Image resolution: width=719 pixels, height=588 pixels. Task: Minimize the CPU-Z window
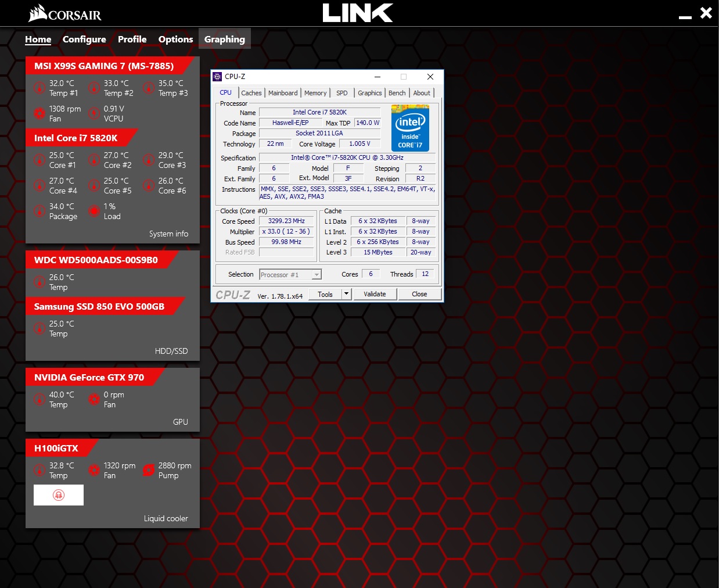[x=378, y=77]
